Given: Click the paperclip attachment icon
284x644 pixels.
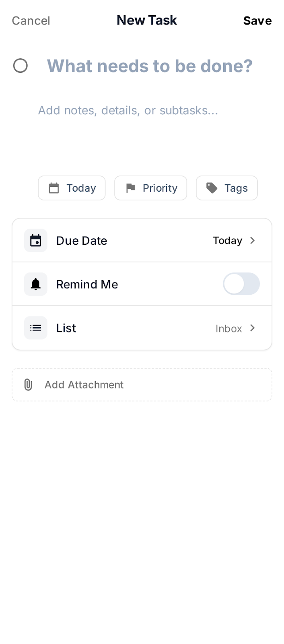Looking at the screenshot, I should 28,385.
